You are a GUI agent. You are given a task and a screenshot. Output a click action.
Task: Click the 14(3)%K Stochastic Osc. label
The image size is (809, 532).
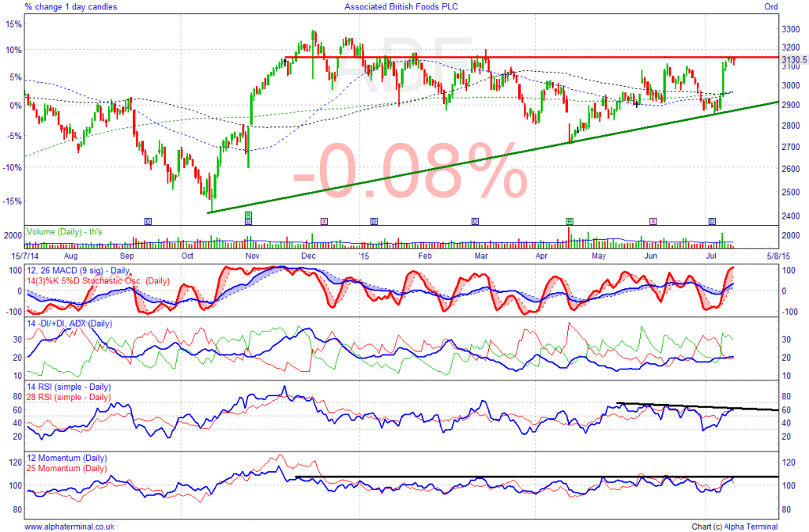[98, 280]
